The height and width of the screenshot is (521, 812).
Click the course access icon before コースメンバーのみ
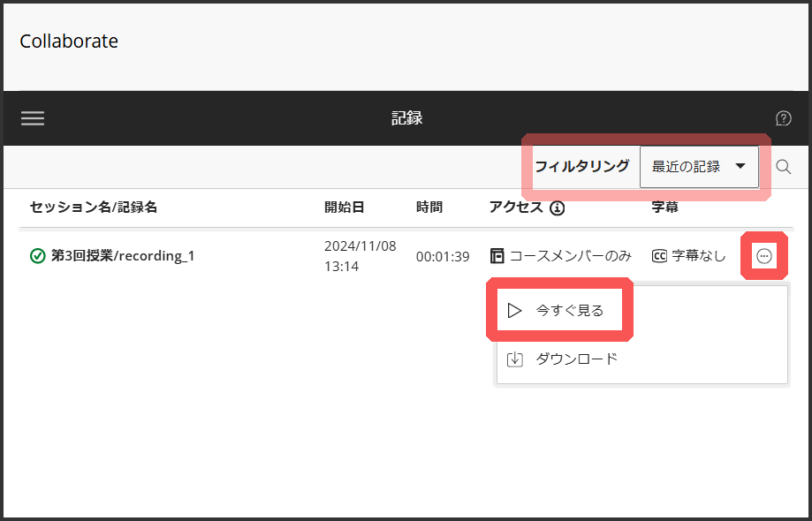click(x=497, y=256)
